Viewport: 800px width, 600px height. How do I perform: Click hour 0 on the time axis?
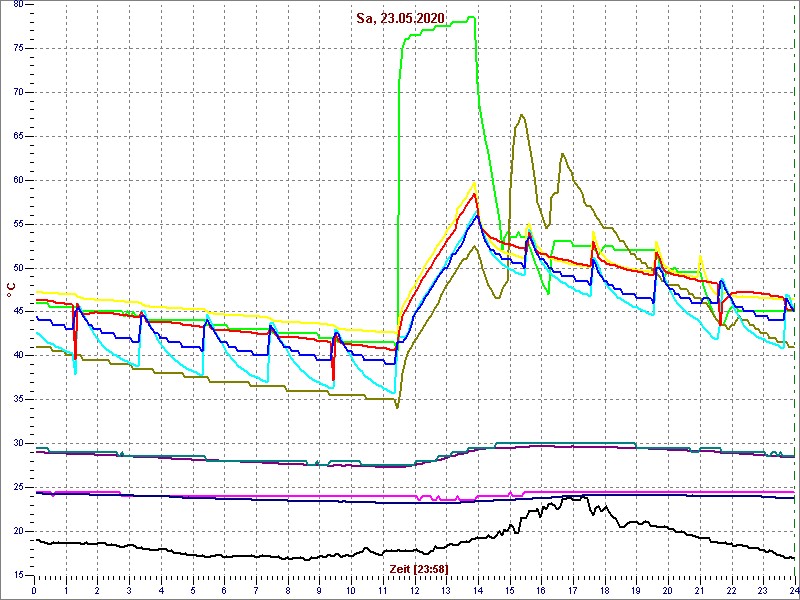coord(34,590)
